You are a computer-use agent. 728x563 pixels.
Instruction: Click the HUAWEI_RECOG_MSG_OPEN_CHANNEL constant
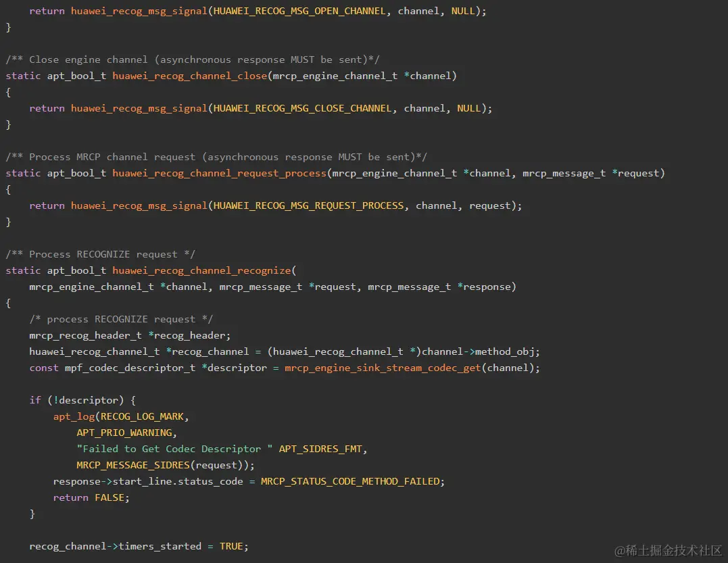[299, 11]
